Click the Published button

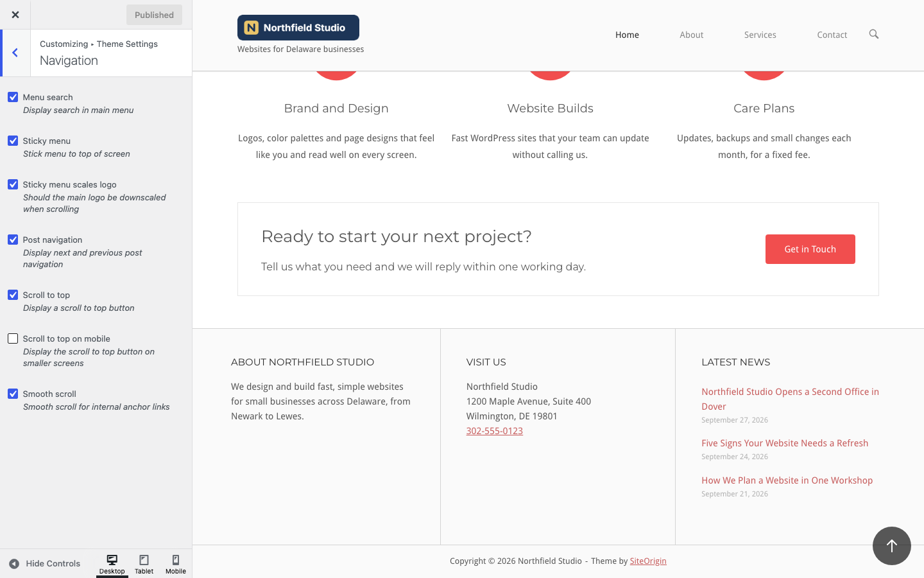coord(154,15)
